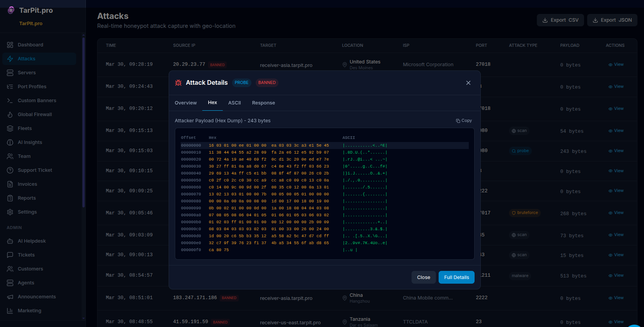This screenshot has width=644, height=327.
Task: View the 08:51:01 China attack
Action: coord(616,298)
